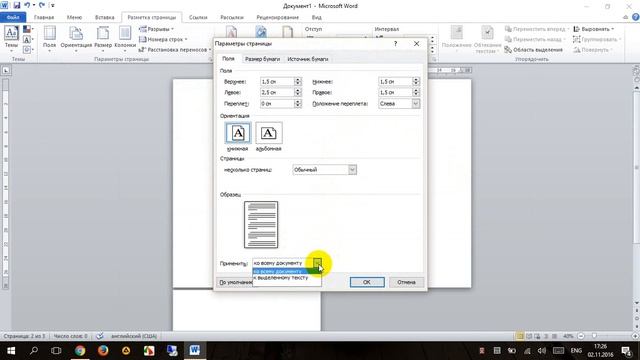This screenshot has height=360, width=640.
Task: Click the Word help question mark icon
Action: [636, 17]
